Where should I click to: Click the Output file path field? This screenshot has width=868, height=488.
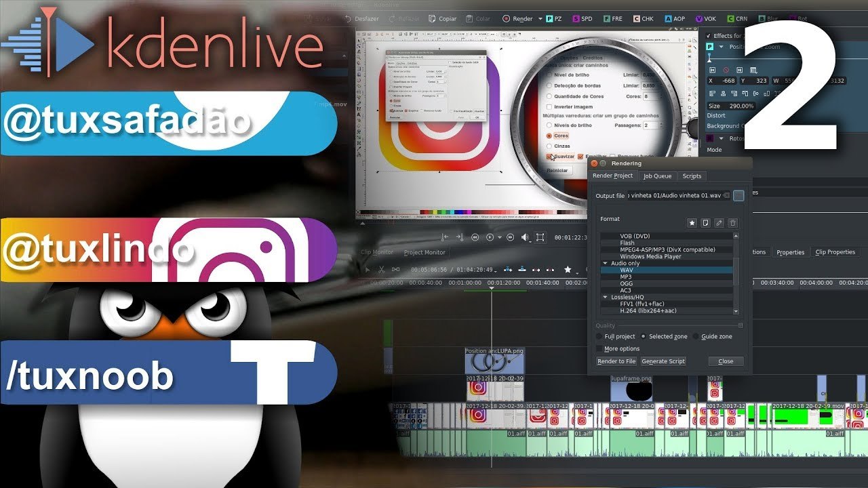coord(679,196)
